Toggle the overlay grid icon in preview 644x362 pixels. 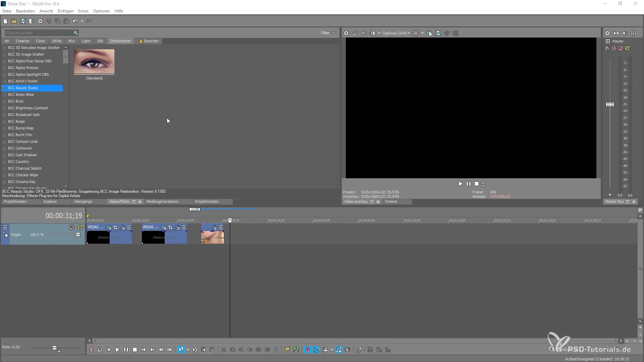click(416, 33)
